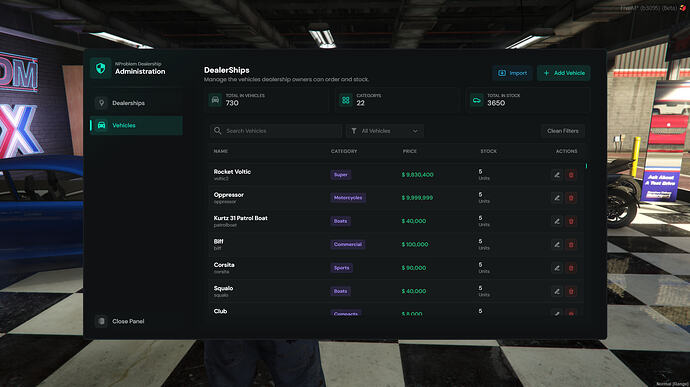Remove the Corsita with trash icon
690x387 pixels.
[571, 268]
